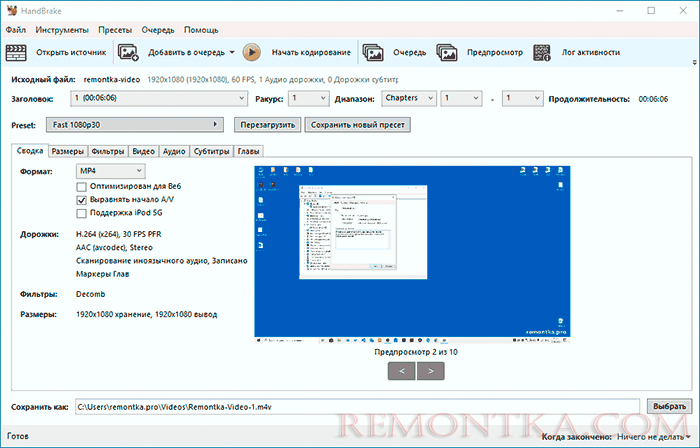Click the HandBrake app icon in title bar
This screenshot has width=700, height=448.
[x=10, y=10]
